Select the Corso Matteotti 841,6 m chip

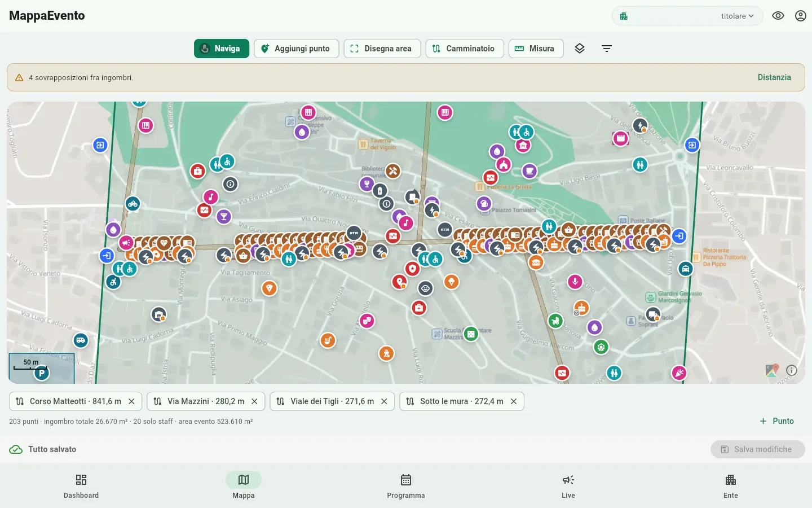point(76,401)
